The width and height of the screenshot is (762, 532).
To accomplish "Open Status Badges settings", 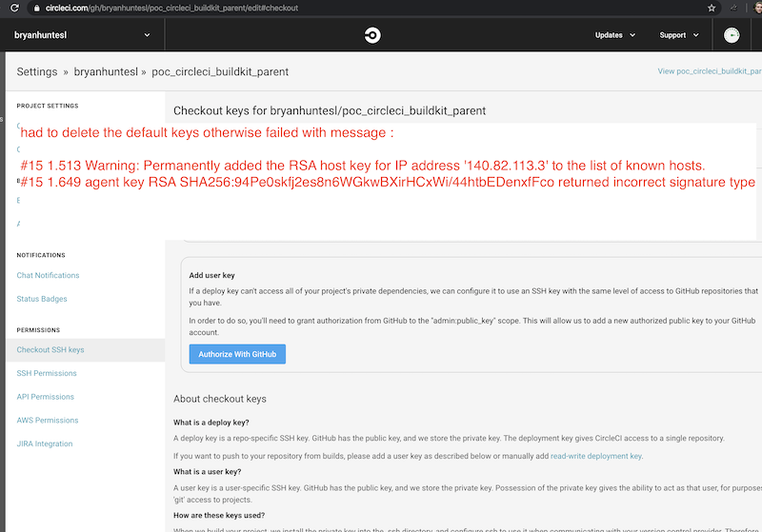I will pyautogui.click(x=42, y=299).
